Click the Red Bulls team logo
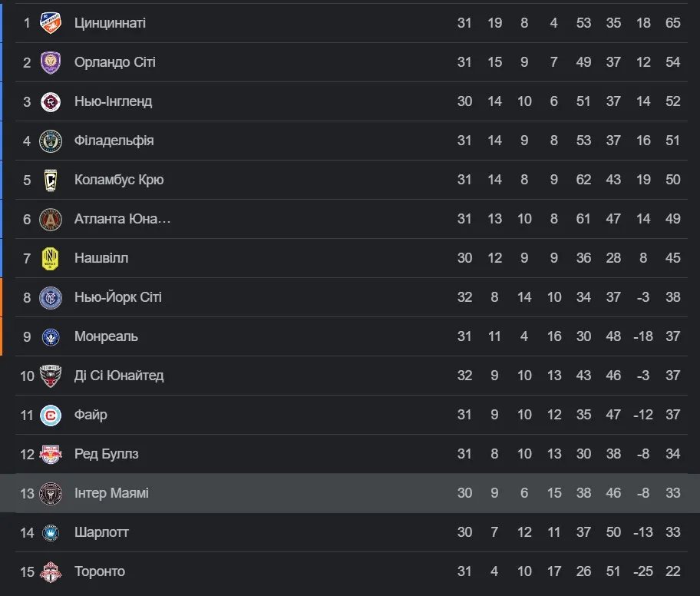 50,454
